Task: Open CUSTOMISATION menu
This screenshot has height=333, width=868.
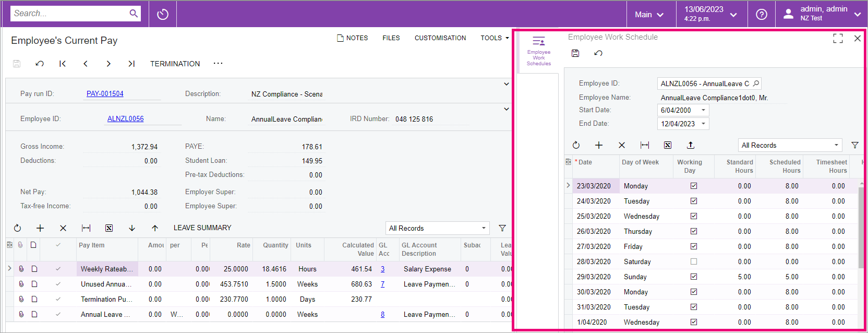Action: [x=440, y=38]
